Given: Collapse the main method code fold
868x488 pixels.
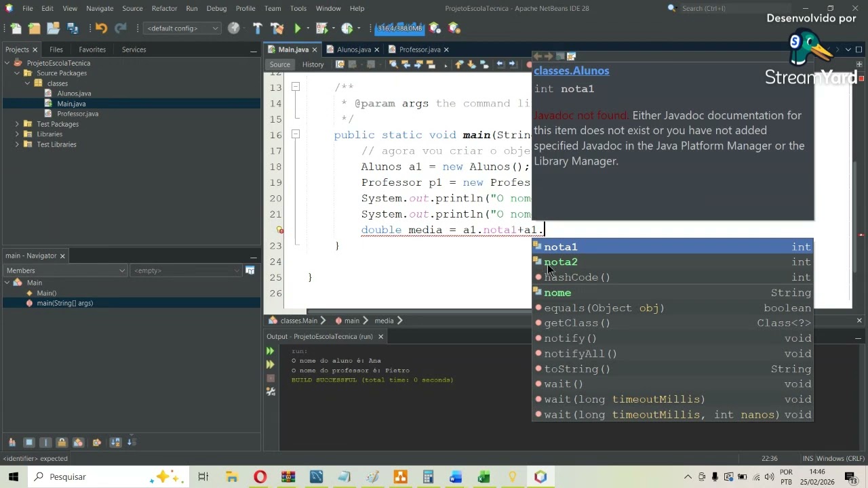Looking at the screenshot, I should click(x=296, y=135).
